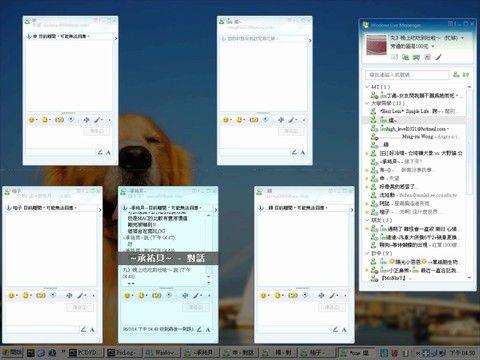Switch to PCDVD taskbar button
480x360 pixels.
point(85,352)
